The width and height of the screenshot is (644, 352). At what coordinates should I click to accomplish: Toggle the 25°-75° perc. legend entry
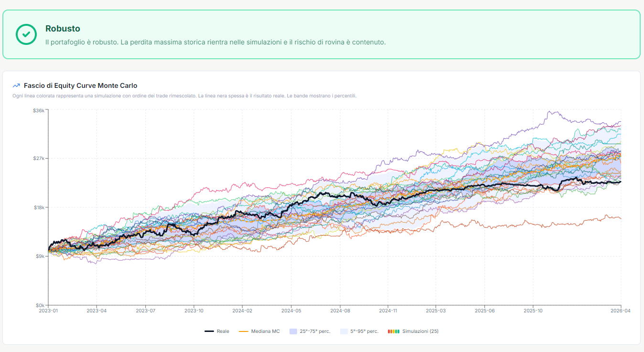click(310, 331)
